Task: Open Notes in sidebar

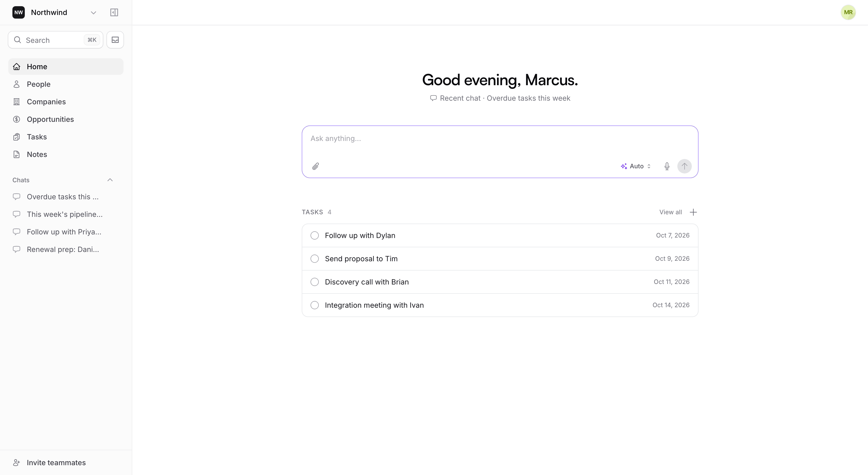Action: (66, 154)
